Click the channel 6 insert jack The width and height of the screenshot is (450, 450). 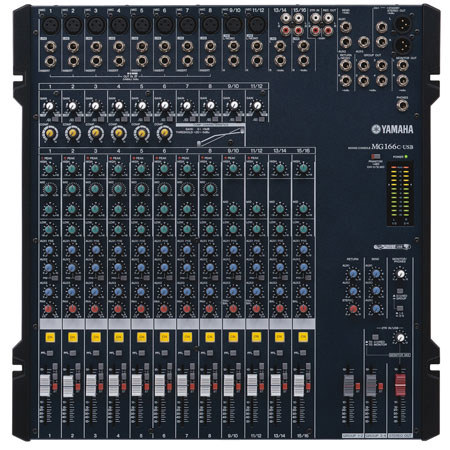pos(164,61)
